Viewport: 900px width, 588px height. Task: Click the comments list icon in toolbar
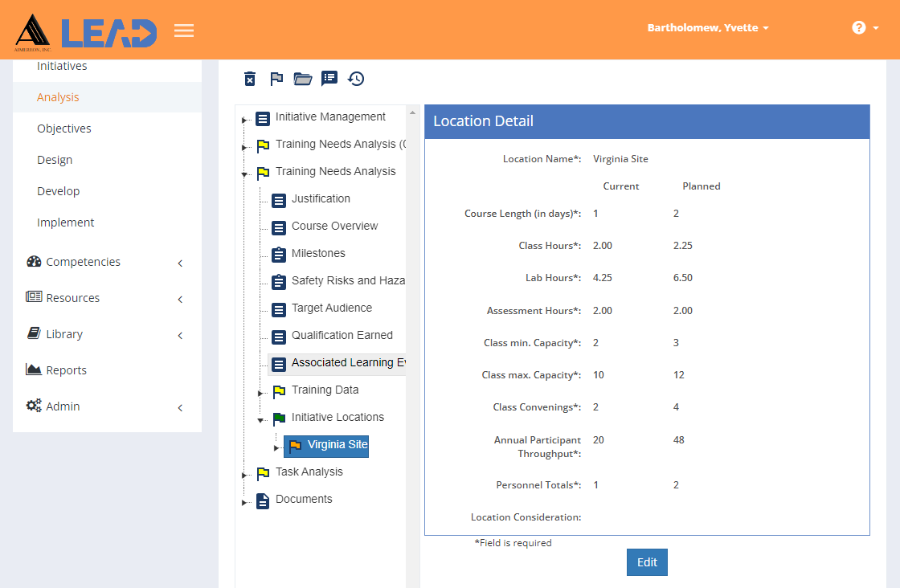click(329, 79)
